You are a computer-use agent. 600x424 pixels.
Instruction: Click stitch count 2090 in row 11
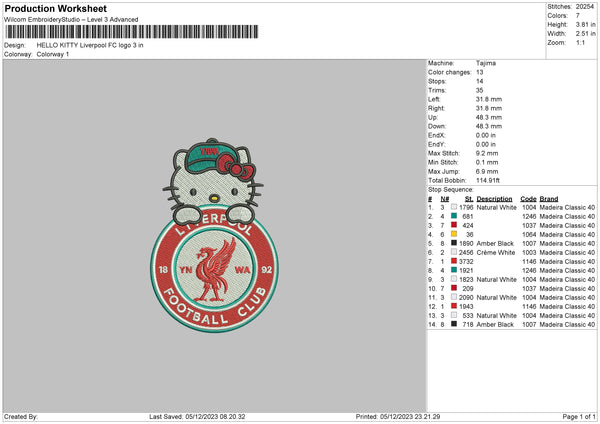tap(466, 297)
